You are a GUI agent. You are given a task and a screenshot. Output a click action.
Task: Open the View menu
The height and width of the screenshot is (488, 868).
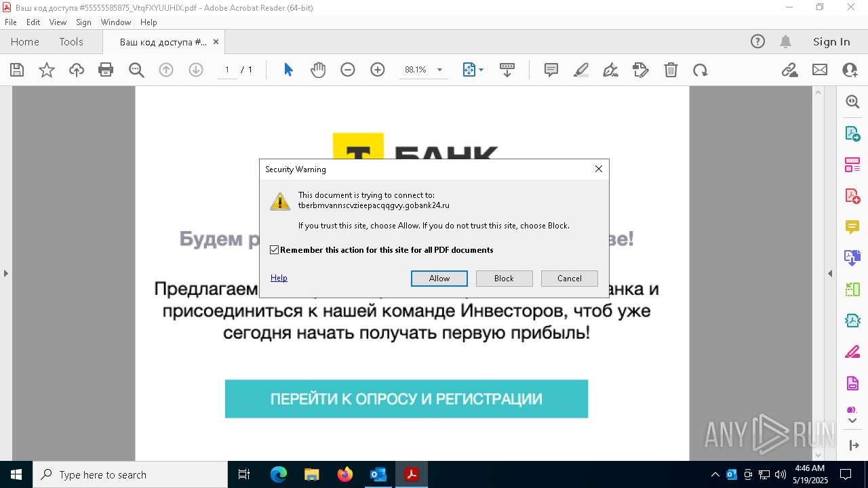[x=58, y=22]
